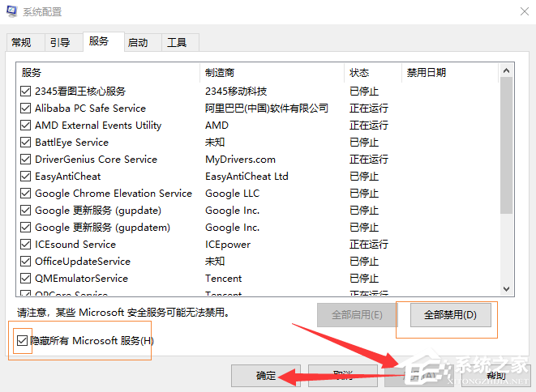
Task: Click the 状态 column header
Action: (x=371, y=73)
